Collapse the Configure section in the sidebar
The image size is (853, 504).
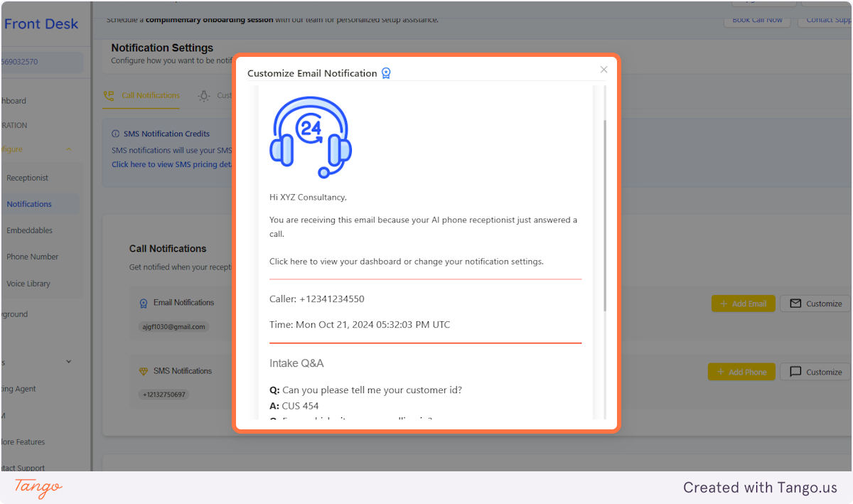tap(68, 149)
